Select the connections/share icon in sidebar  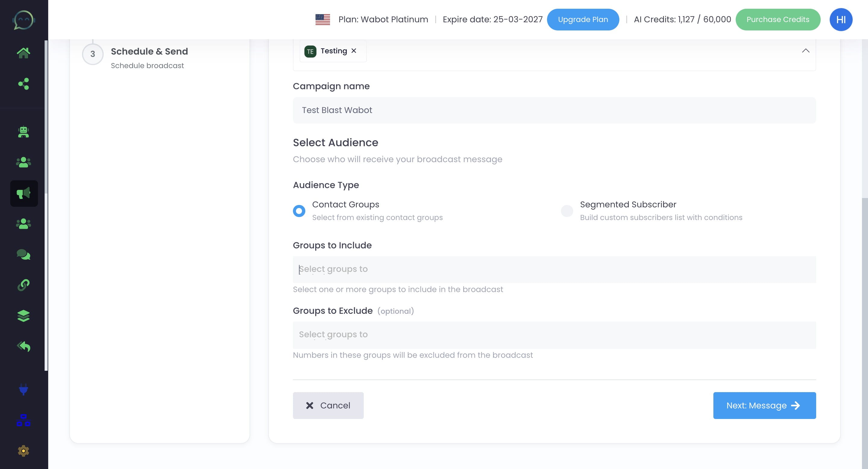pos(24,84)
